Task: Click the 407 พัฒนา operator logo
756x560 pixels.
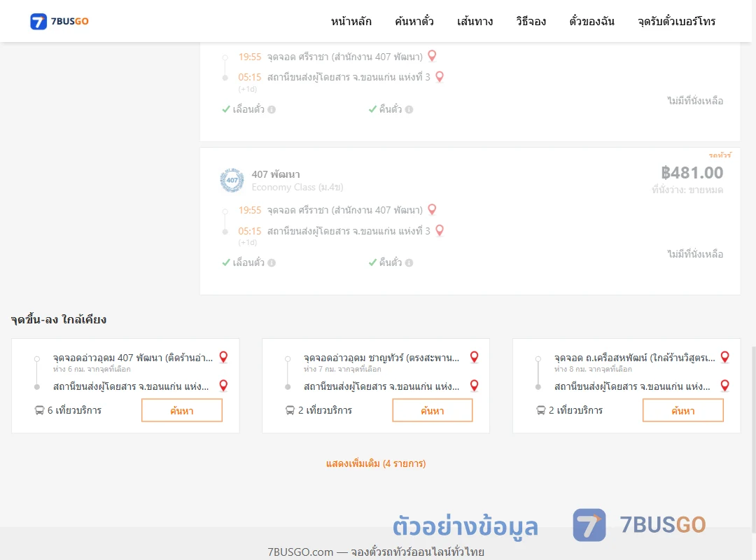Action: pyautogui.click(x=232, y=181)
